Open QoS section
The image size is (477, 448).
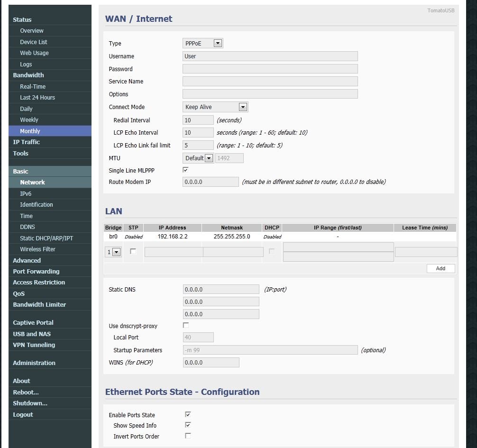[18, 293]
